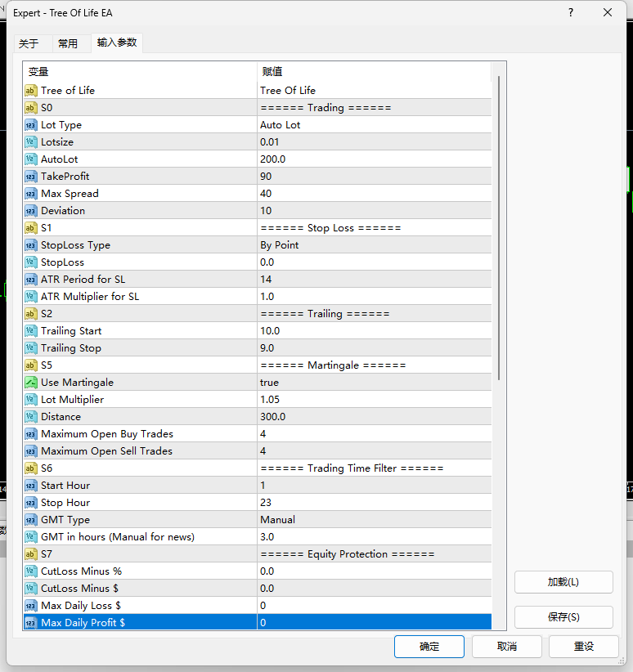Click the ====== Equity Protection ====== value
The width and height of the screenshot is (633, 672).
(348, 553)
